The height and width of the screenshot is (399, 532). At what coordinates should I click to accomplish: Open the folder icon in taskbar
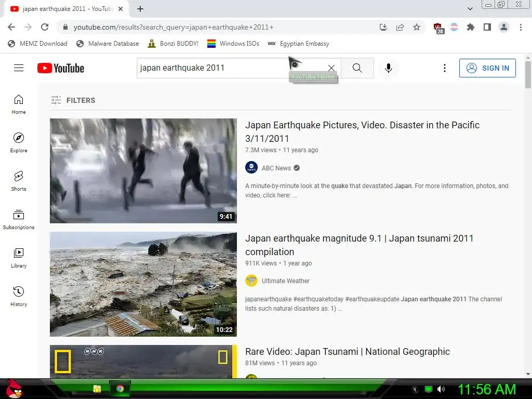(x=97, y=389)
